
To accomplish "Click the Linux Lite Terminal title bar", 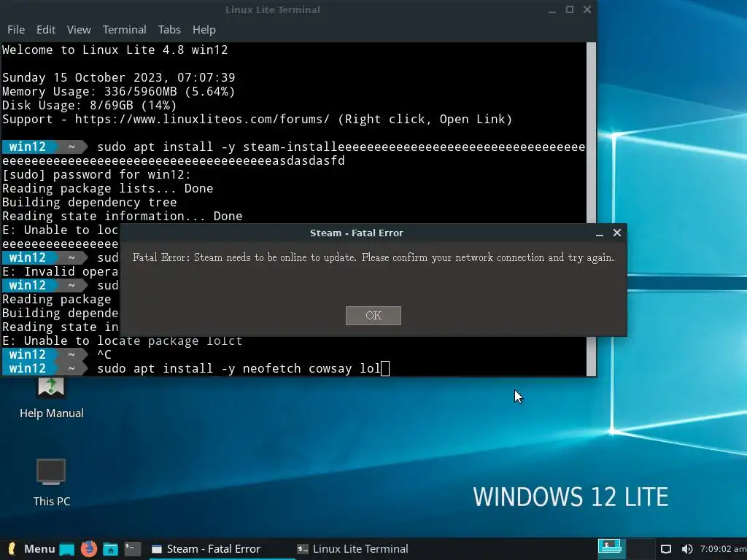I will tap(273, 9).
